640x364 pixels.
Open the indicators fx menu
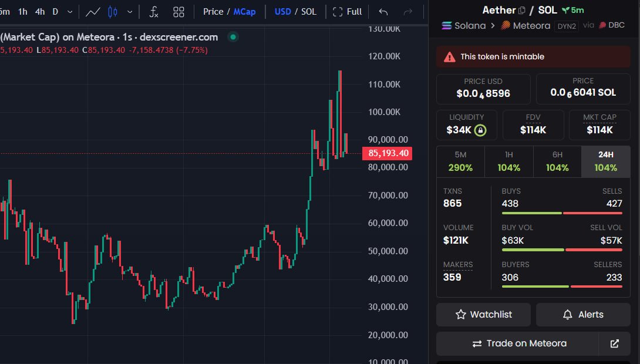[153, 12]
